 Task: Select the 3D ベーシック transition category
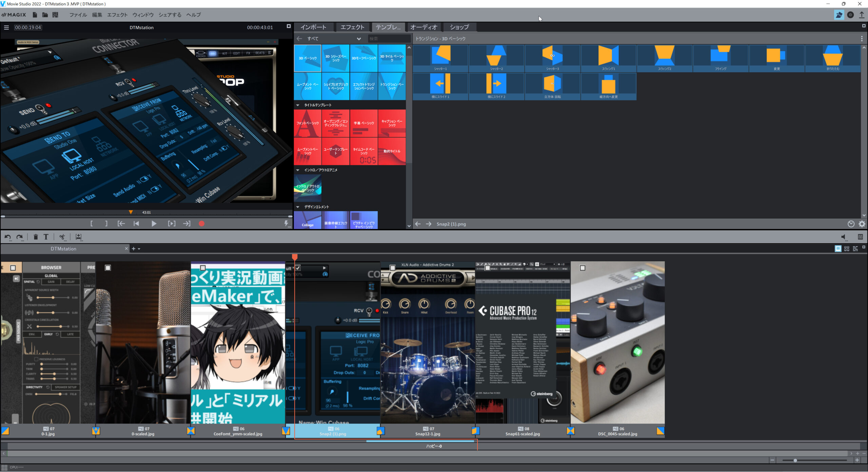308,58
